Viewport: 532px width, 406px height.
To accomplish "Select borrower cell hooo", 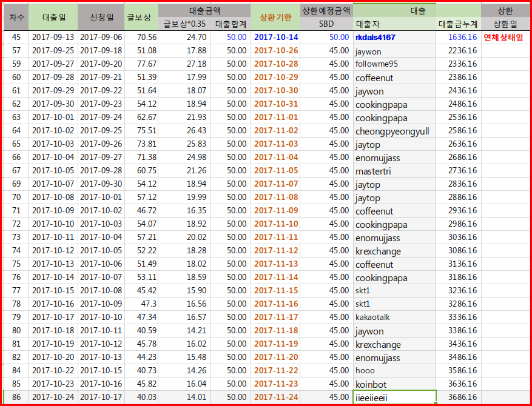I will [394, 371].
